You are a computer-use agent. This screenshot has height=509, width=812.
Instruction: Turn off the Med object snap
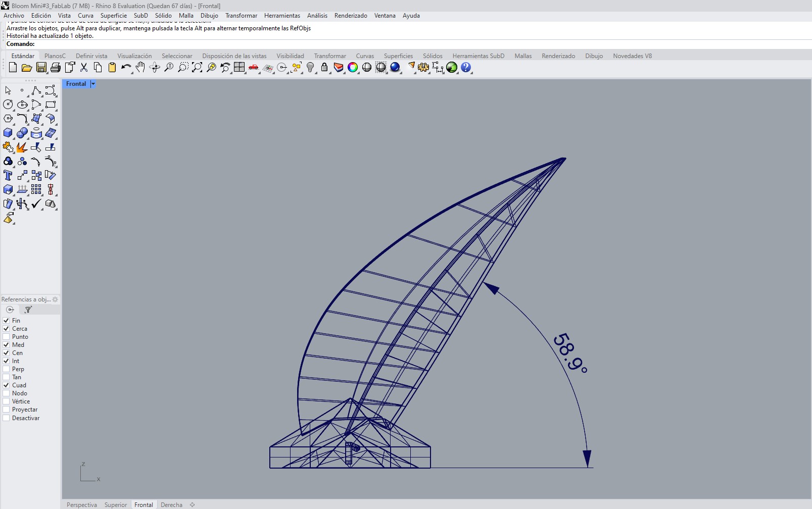(x=6, y=345)
